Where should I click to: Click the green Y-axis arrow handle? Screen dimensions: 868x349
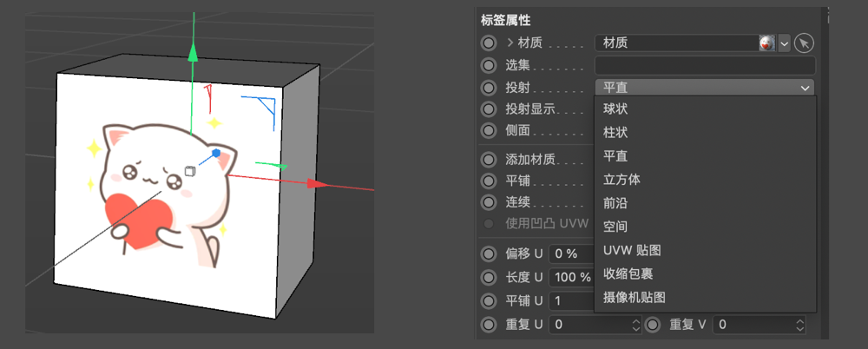tap(193, 53)
